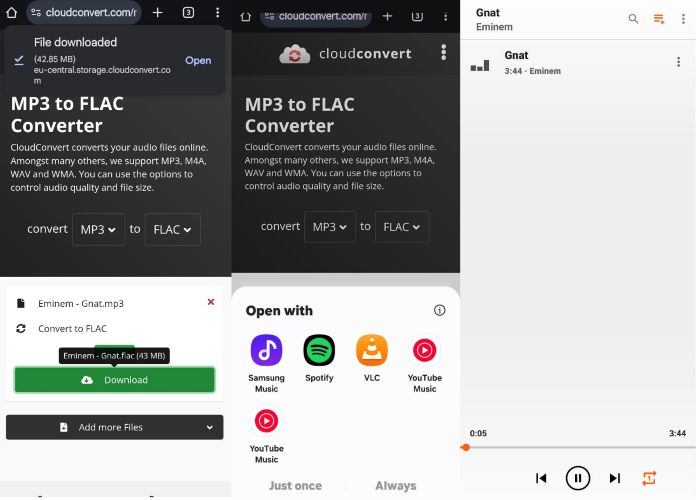Open Samsung Music app icon
Image resolution: width=696 pixels, height=500 pixels.
266,350
